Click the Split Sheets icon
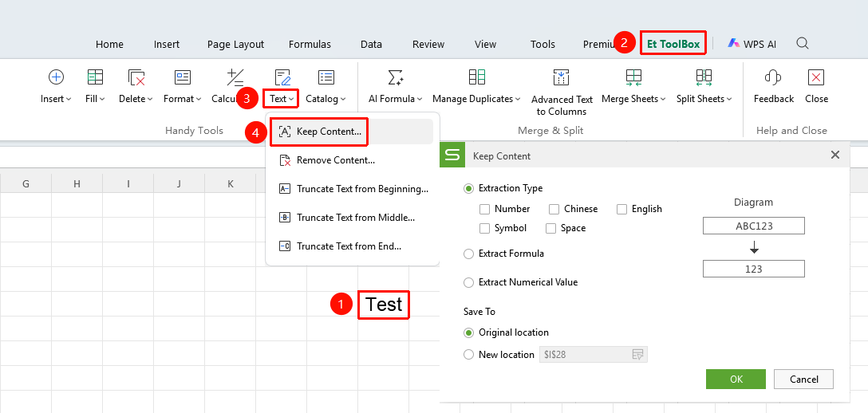The width and height of the screenshot is (868, 413). [x=704, y=77]
